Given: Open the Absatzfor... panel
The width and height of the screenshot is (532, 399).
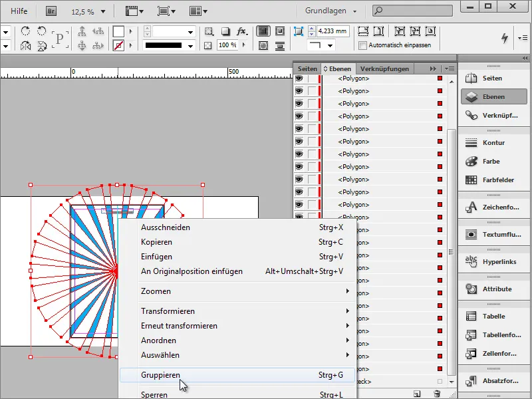Looking at the screenshot, I should click(493, 381).
